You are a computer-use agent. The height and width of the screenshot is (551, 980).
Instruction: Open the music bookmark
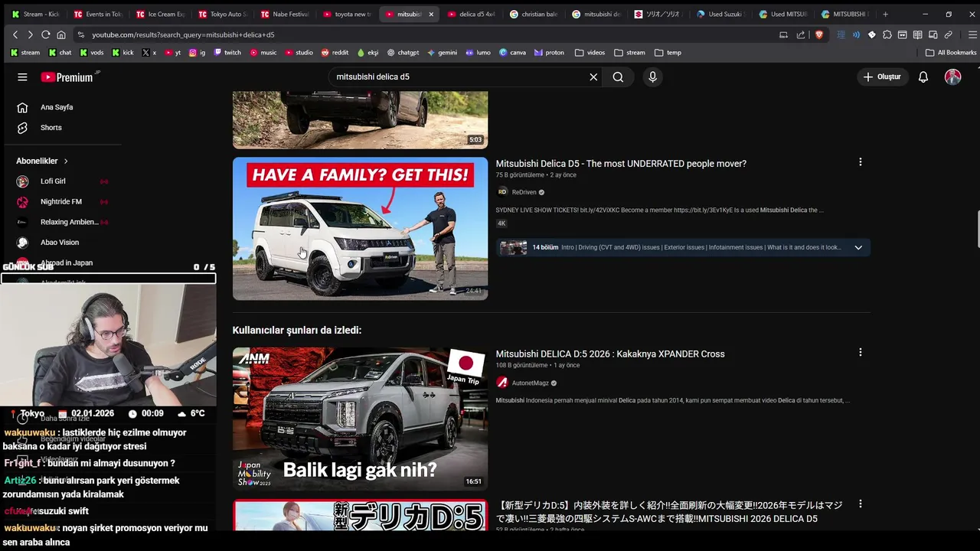tap(263, 53)
